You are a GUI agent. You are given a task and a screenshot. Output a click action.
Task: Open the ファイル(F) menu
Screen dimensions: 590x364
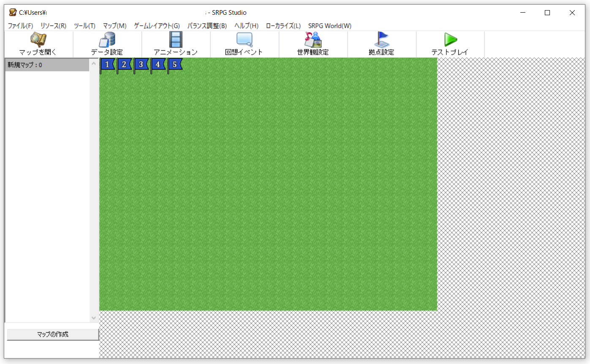pos(20,26)
